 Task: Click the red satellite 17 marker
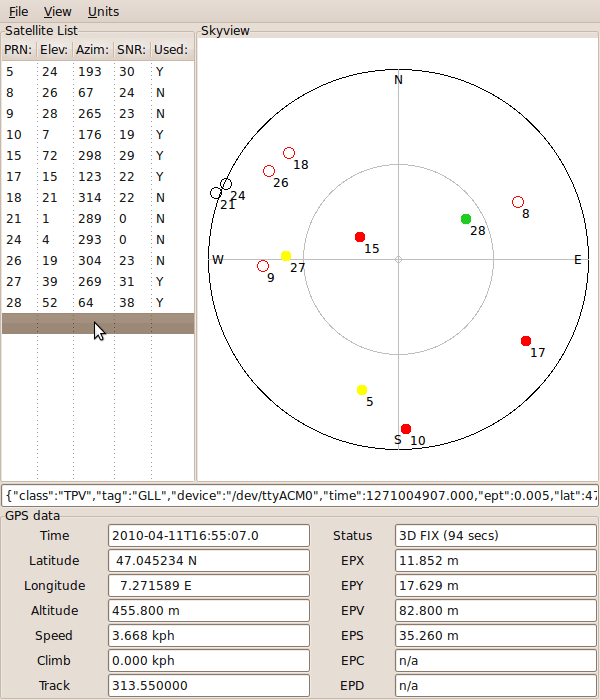pyautogui.click(x=526, y=341)
